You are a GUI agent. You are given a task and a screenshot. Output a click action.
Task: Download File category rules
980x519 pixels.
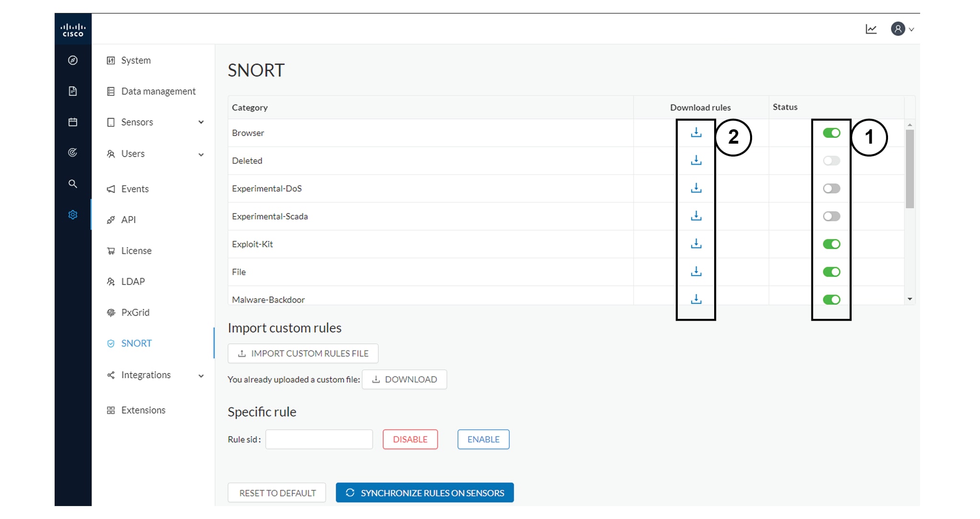(x=696, y=271)
